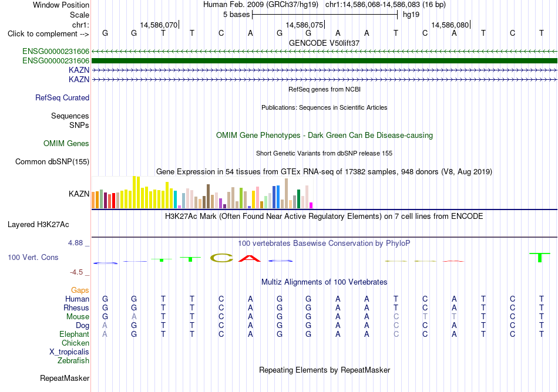Open '100 vertebrates Basewise Conservation by PhyloP' title

(324, 244)
